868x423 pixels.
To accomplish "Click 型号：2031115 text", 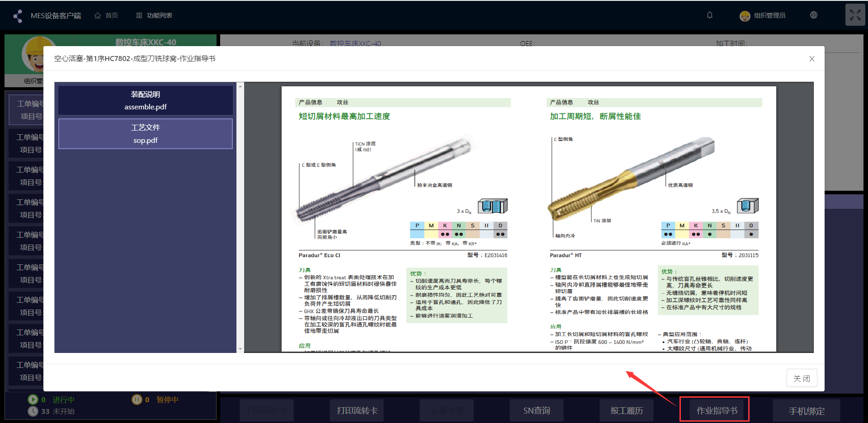I will (740, 255).
